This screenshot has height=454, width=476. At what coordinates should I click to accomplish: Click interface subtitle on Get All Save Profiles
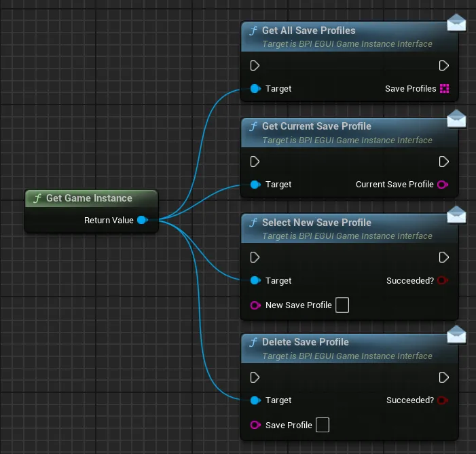tap(347, 44)
